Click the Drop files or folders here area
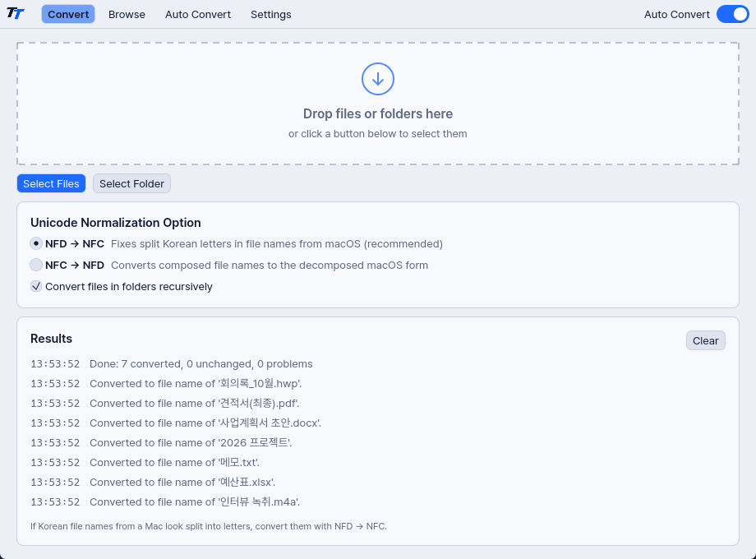 pyautogui.click(x=378, y=104)
